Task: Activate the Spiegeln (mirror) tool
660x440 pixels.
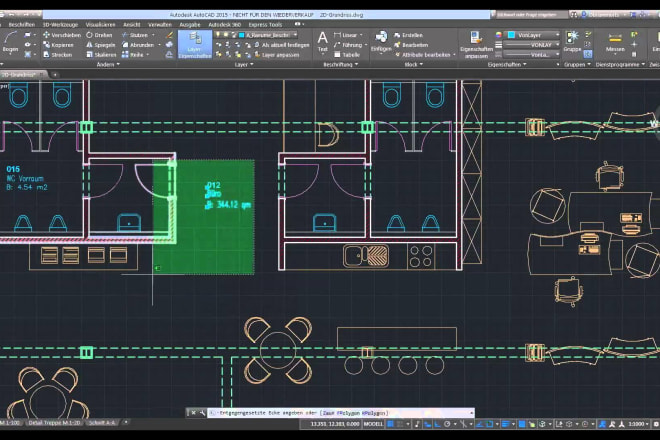Action: (x=100, y=45)
